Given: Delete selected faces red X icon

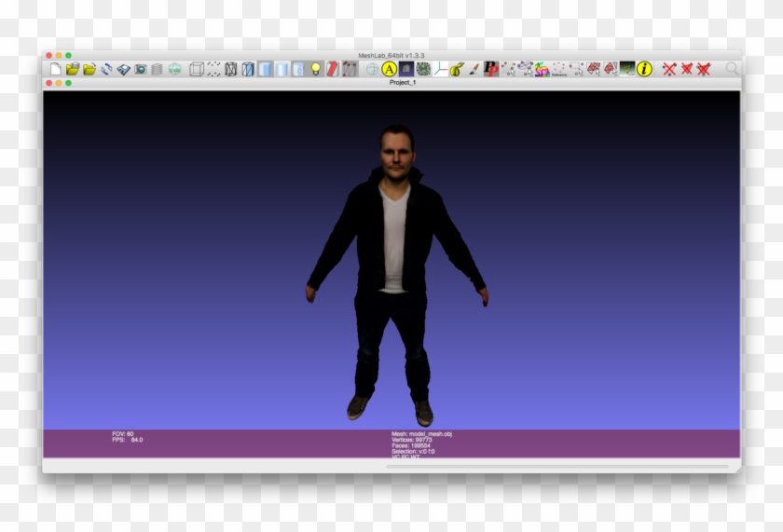Looking at the screenshot, I should [x=687, y=69].
